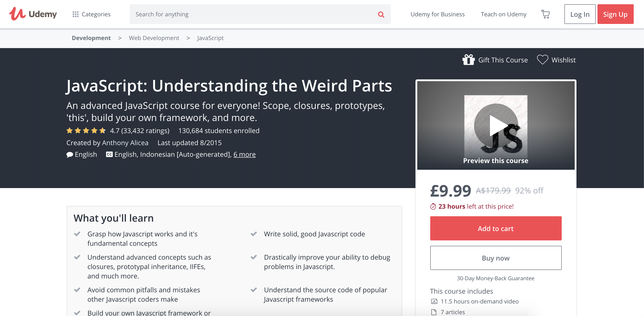This screenshot has height=316, width=644.
Task: Toggle the Wishlist heart icon
Action: (x=542, y=60)
